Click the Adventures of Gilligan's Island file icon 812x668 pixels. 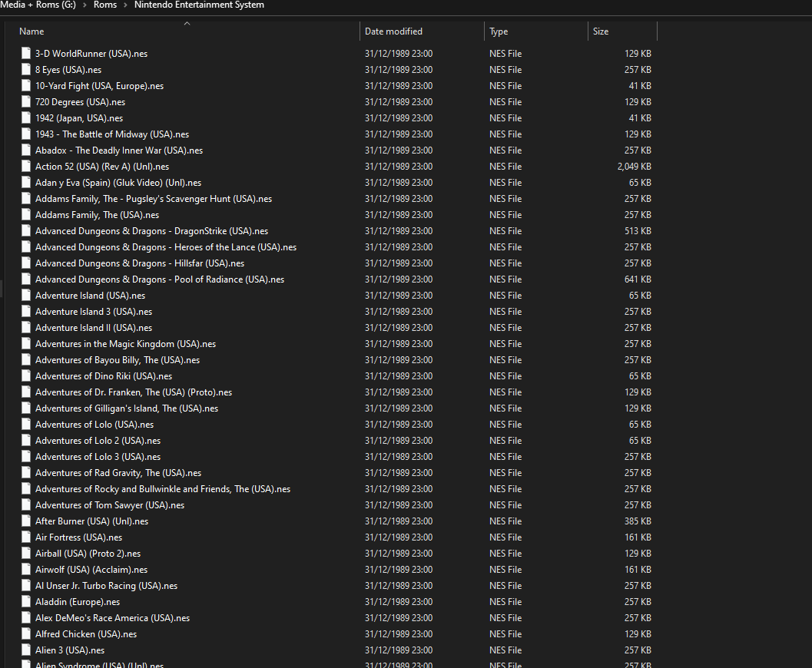(x=26, y=408)
